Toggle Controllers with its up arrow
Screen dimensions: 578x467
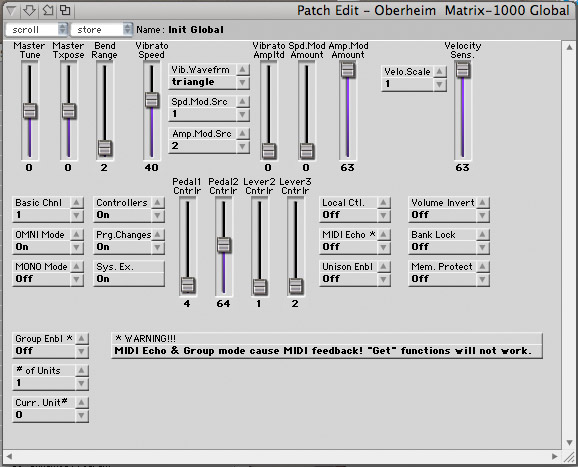click(158, 202)
